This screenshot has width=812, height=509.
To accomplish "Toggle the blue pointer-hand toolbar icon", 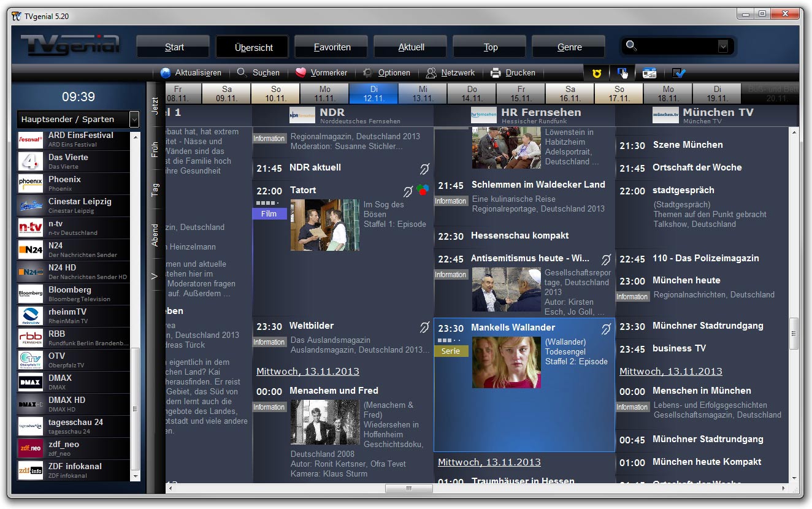I will 622,73.
